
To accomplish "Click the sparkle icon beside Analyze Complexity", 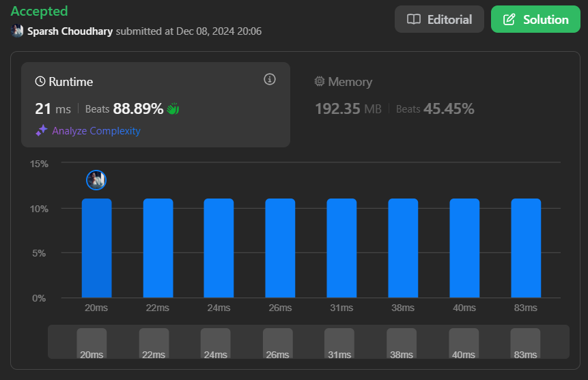I will (x=42, y=130).
